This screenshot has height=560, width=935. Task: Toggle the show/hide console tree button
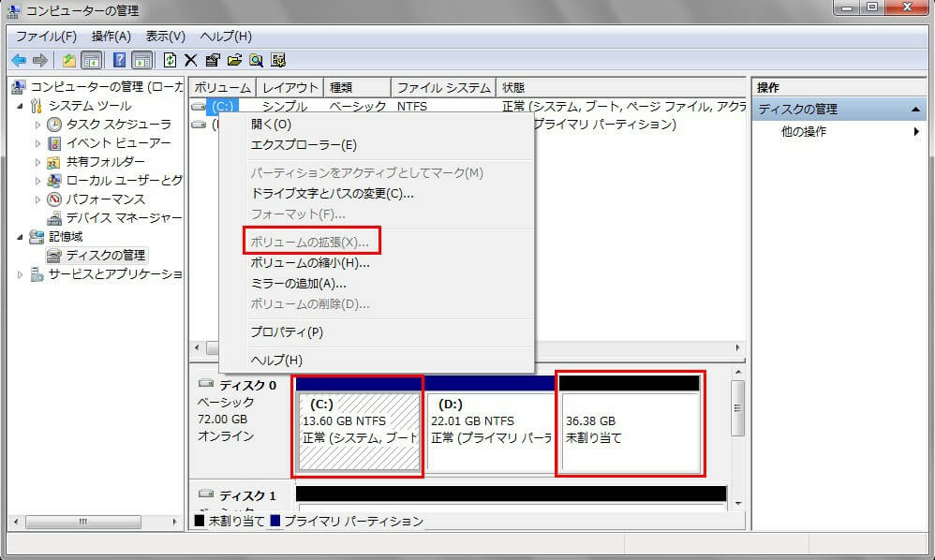[91, 60]
